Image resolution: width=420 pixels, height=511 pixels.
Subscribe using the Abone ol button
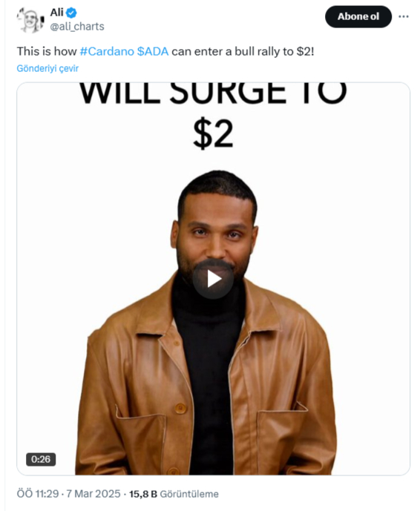[358, 16]
